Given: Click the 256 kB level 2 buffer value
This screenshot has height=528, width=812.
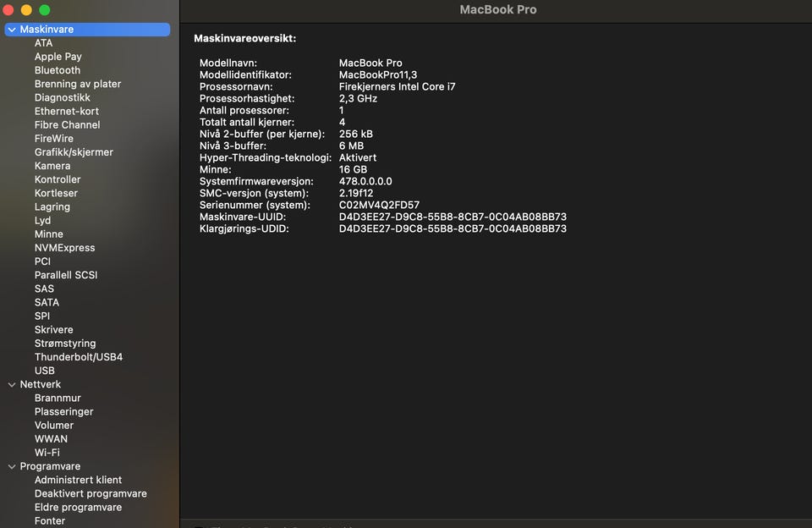Looking at the screenshot, I should click(356, 135).
